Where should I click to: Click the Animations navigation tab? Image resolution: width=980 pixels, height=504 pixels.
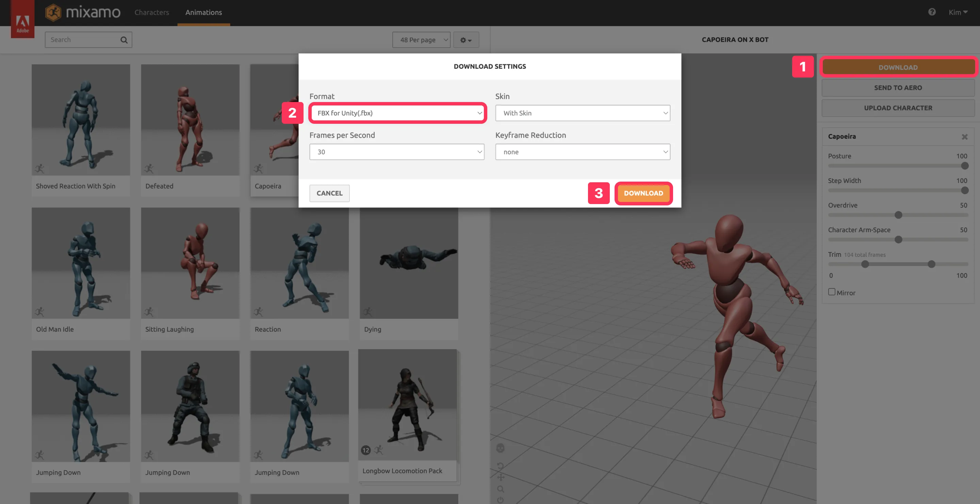(203, 12)
